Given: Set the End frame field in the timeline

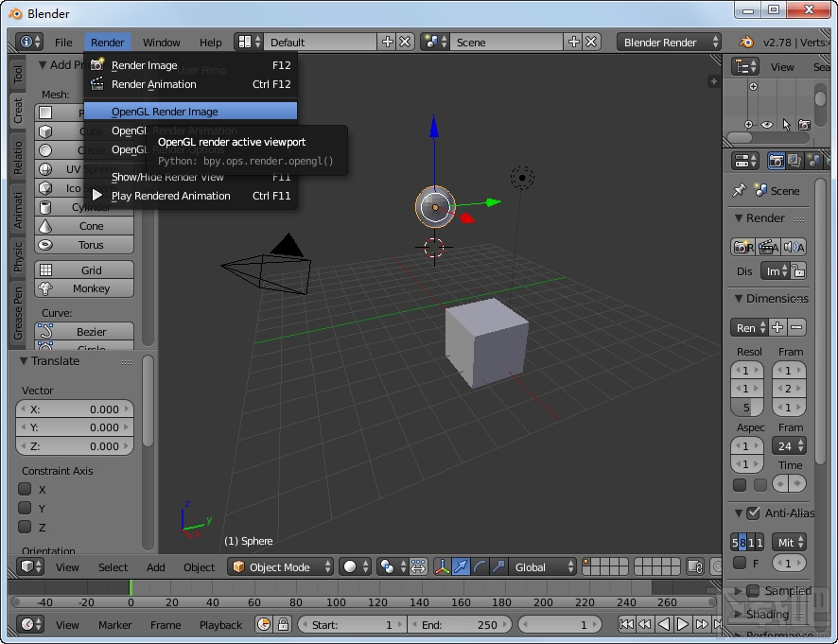Looking at the screenshot, I should pyautogui.click(x=460, y=624).
